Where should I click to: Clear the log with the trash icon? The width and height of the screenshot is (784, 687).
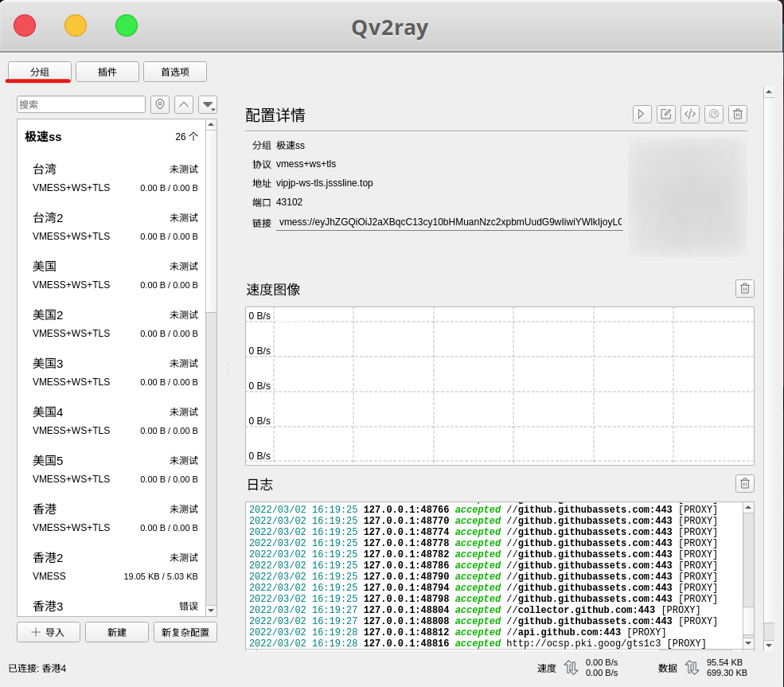point(744,483)
